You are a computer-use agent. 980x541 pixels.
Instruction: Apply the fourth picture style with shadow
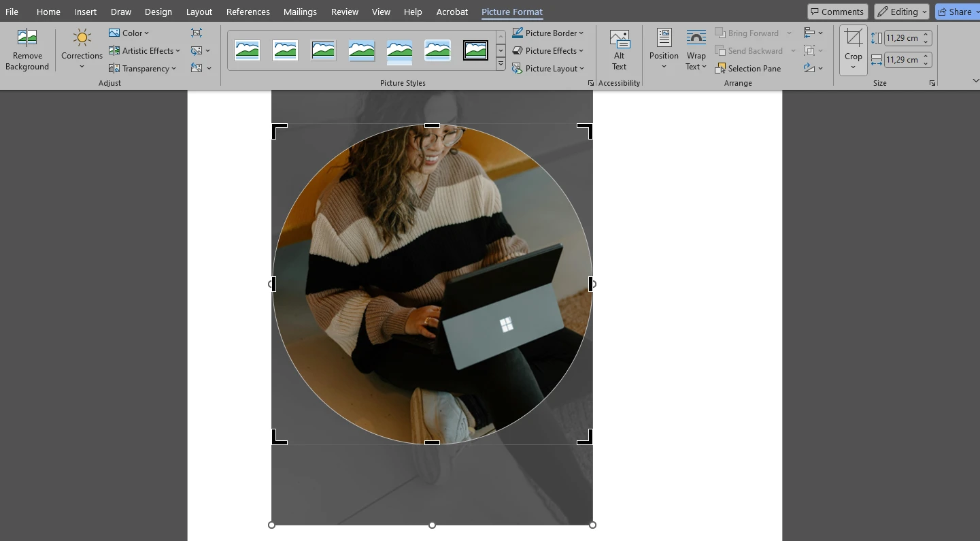[361, 50]
